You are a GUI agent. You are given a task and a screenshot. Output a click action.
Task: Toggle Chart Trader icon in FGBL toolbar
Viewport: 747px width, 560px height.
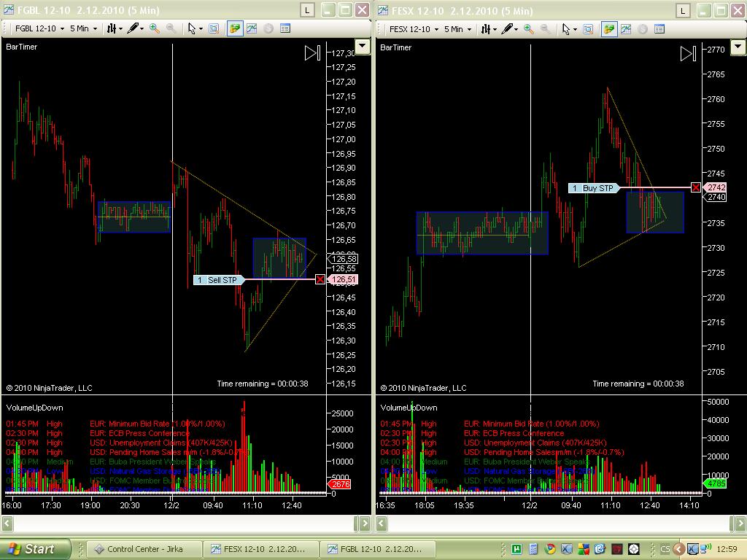pos(234,28)
